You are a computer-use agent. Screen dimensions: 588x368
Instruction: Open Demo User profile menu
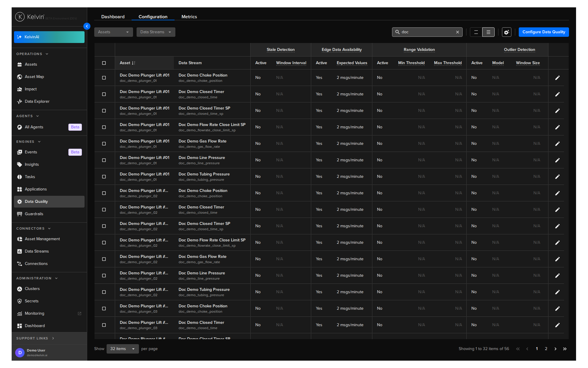click(x=49, y=353)
